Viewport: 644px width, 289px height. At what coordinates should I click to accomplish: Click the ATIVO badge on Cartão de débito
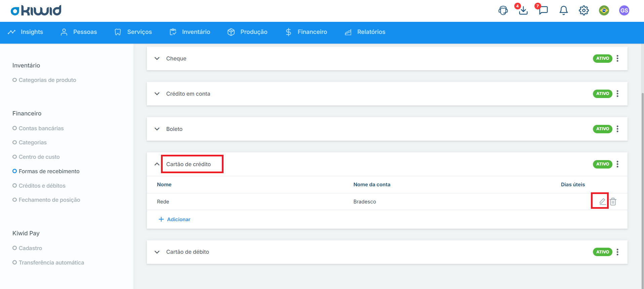602,252
